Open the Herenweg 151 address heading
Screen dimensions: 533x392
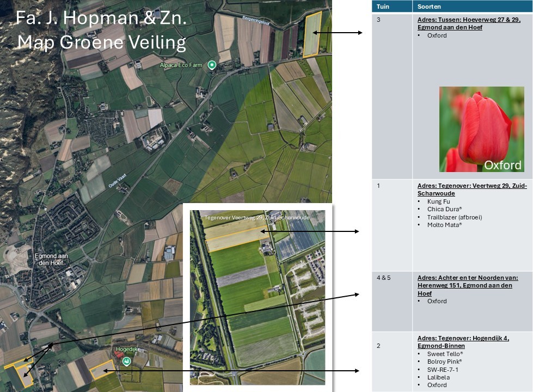(467, 285)
